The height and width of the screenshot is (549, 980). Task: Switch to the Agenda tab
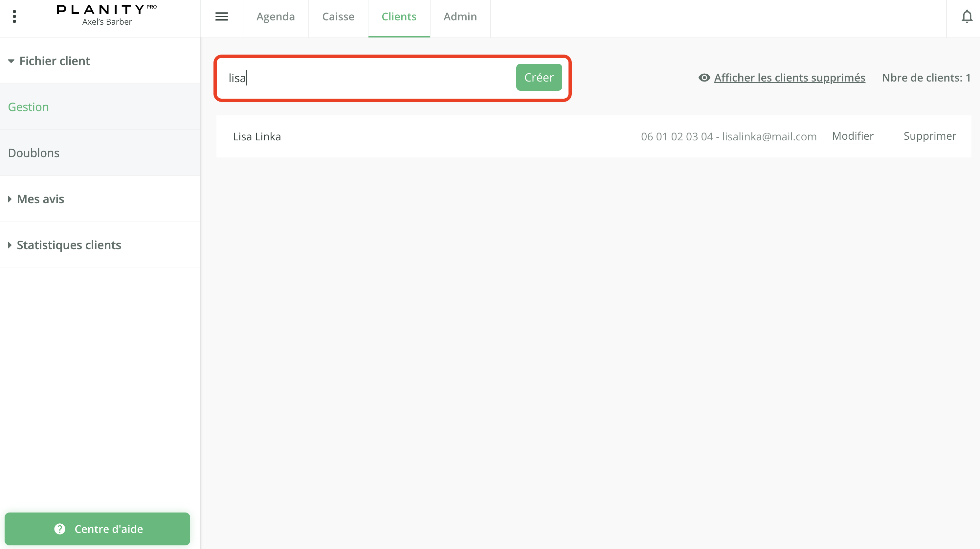tap(276, 16)
